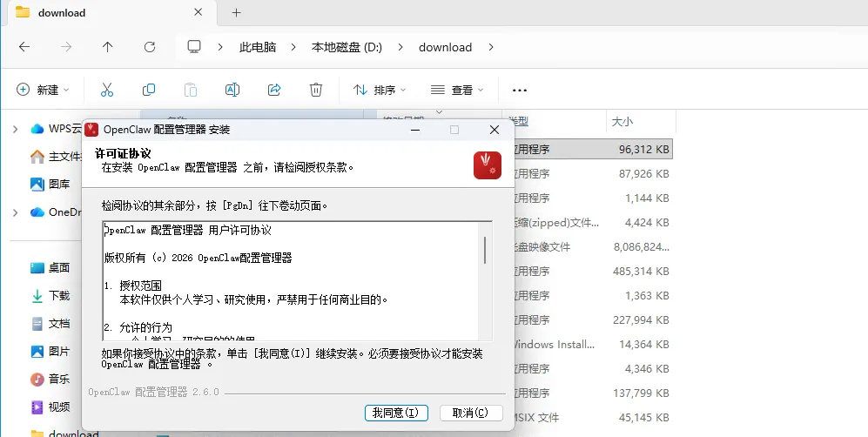Select the file row sized 87,926 KB
Screen dimensions: 868x437
coord(593,174)
